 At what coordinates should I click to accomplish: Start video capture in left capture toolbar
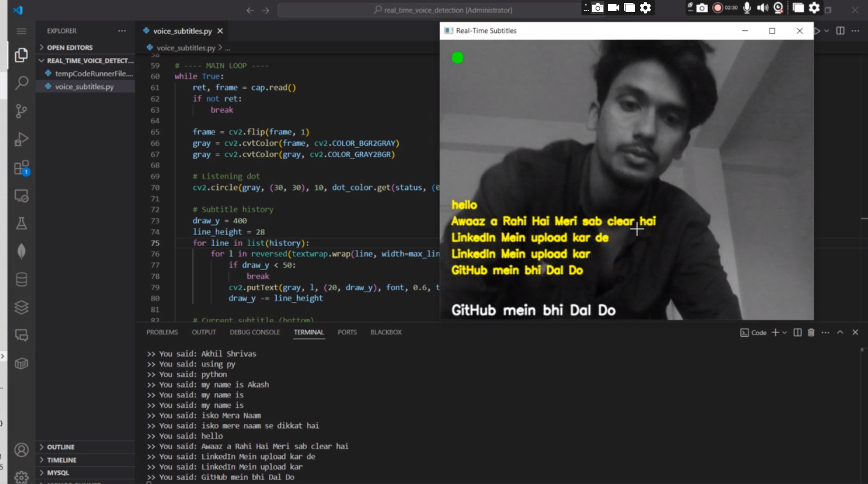click(614, 8)
